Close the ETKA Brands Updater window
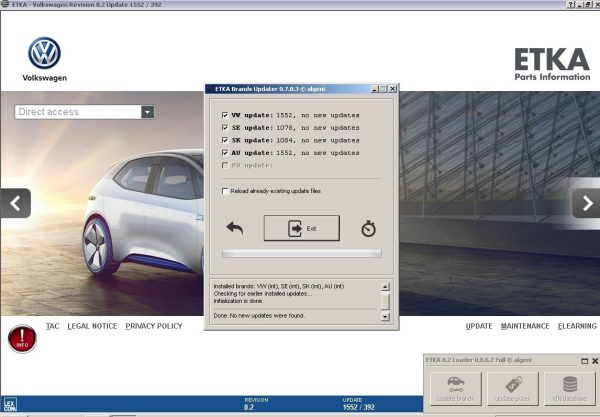This screenshot has height=417, width=600. click(x=392, y=89)
